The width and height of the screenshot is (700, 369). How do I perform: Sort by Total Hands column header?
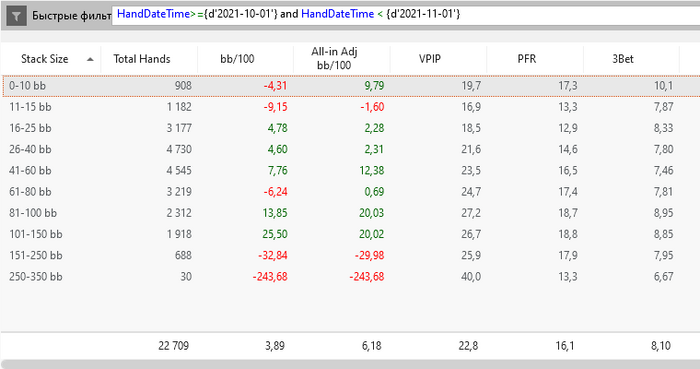[x=149, y=58]
